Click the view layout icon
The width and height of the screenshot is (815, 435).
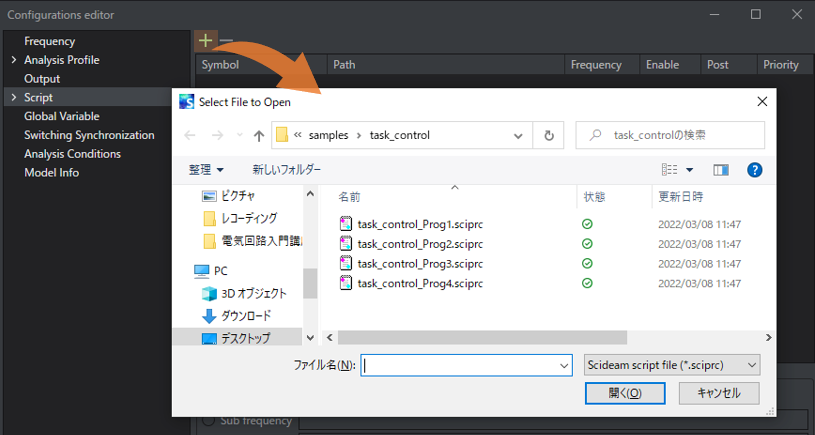(669, 170)
